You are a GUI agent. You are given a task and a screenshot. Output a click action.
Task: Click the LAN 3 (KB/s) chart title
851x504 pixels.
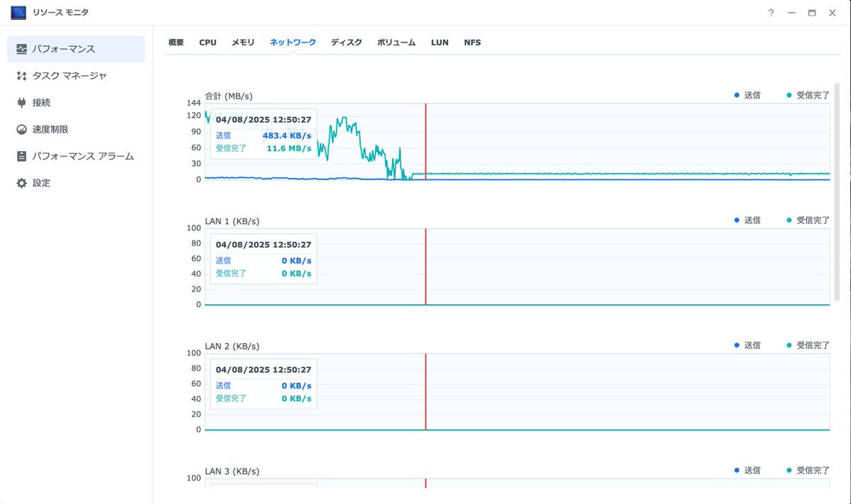point(232,471)
